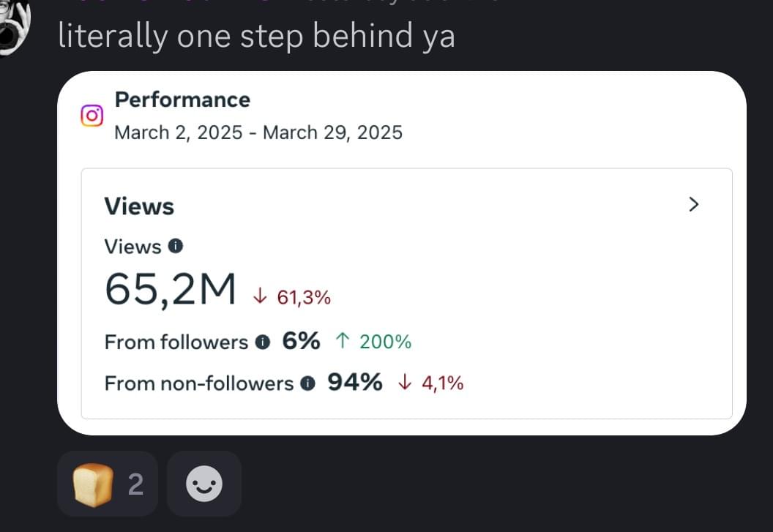Toggle the bread reaction count of 2
This screenshot has width=773, height=532.
coord(135,484)
